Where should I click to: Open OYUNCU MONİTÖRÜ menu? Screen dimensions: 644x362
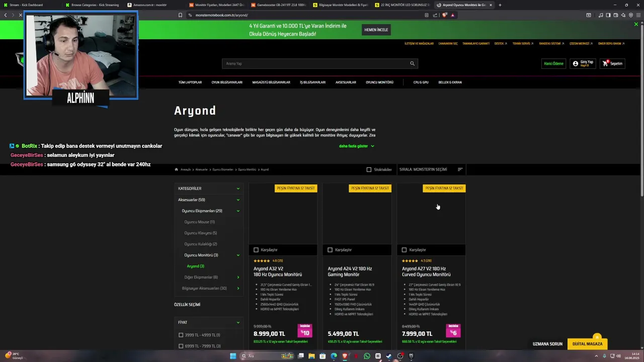[379, 82]
